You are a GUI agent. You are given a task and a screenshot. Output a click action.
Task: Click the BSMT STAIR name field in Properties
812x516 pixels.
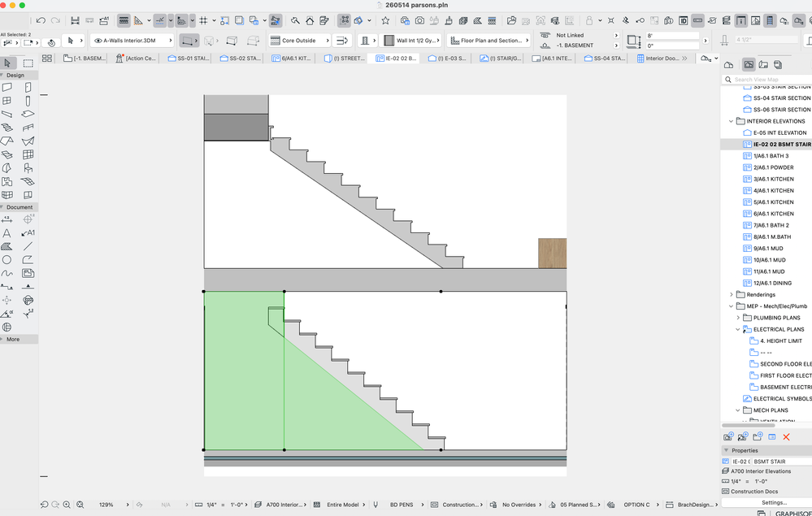point(781,461)
